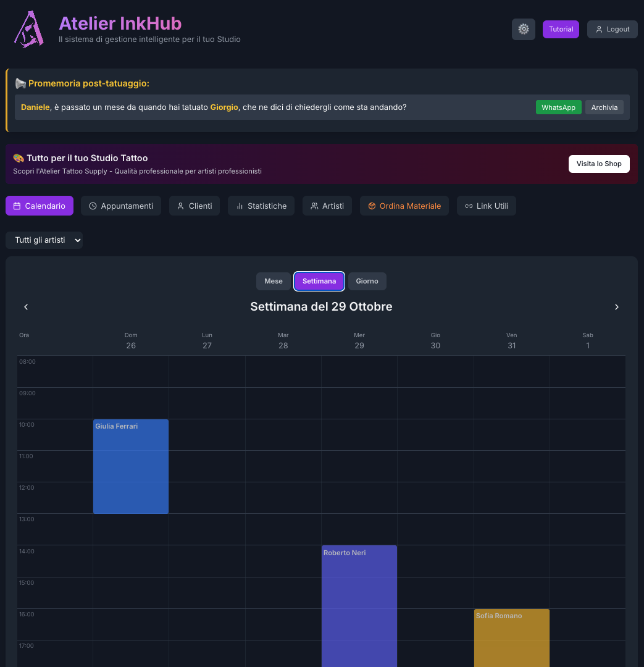Open Statistiche section

[261, 206]
